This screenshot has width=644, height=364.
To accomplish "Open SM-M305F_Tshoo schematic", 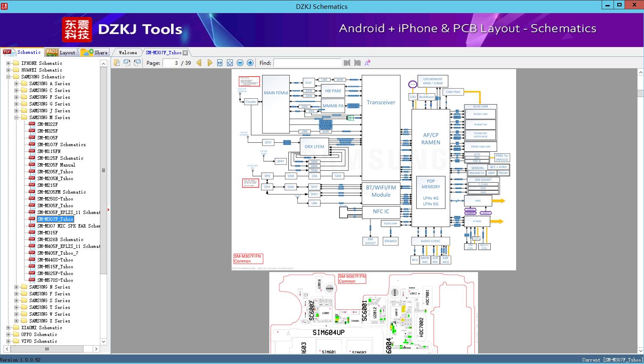I will click(55, 206).
